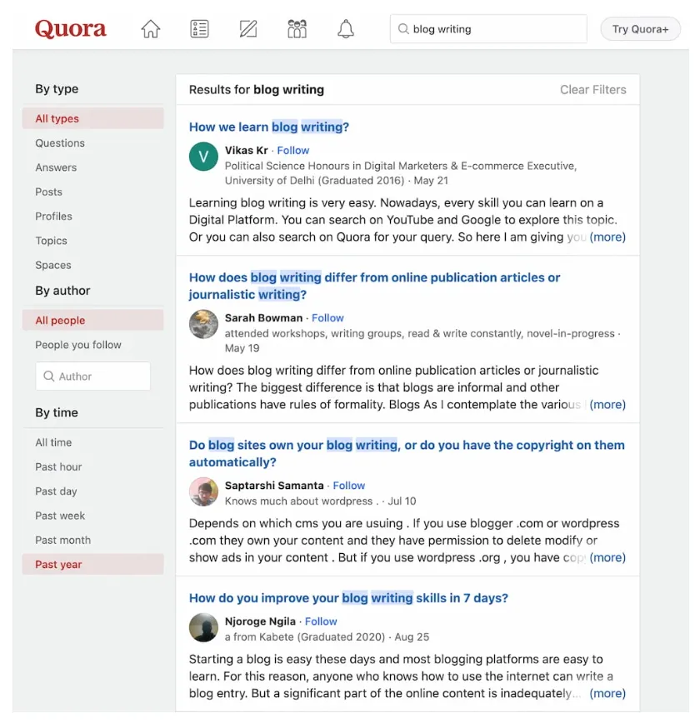700x728 pixels.
Task: Select the All time filter
Action: pyautogui.click(x=53, y=442)
